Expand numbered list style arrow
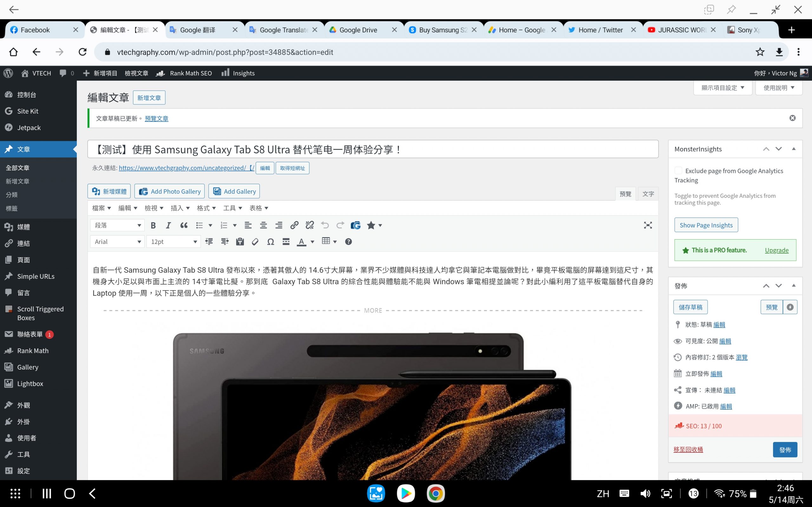This screenshot has height=507, width=812. (235, 225)
